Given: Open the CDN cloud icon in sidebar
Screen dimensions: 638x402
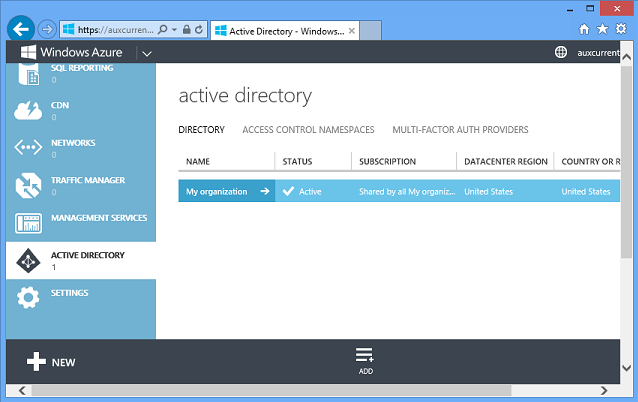Looking at the screenshot, I should (28, 111).
